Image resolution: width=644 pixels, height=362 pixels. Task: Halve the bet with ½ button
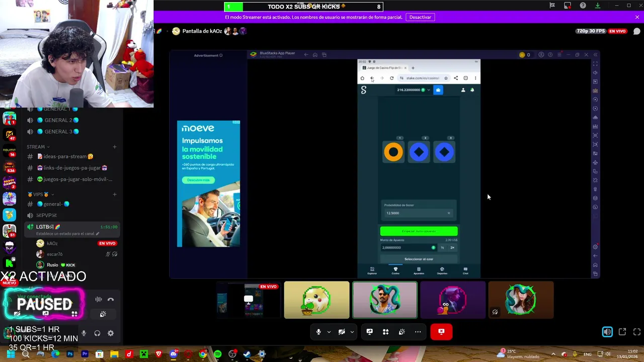click(x=442, y=247)
